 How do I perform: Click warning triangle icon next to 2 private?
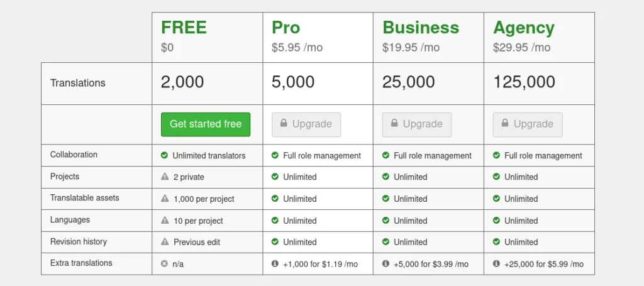tap(165, 177)
